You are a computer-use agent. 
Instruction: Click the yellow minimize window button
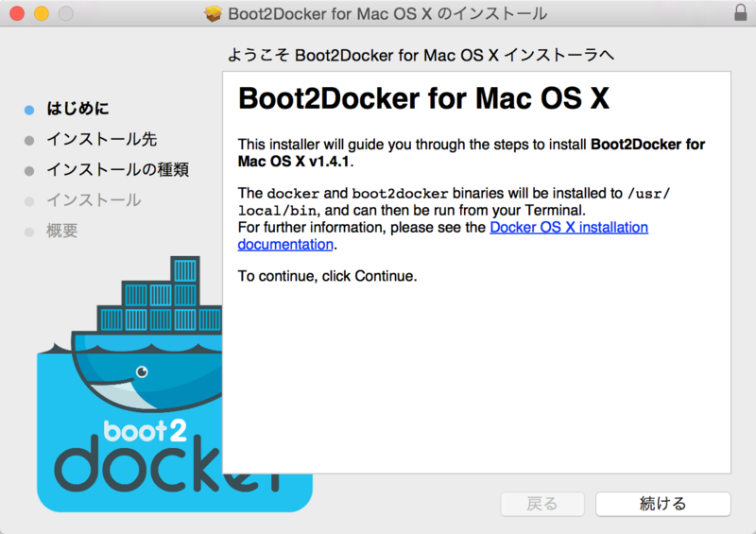[x=42, y=13]
